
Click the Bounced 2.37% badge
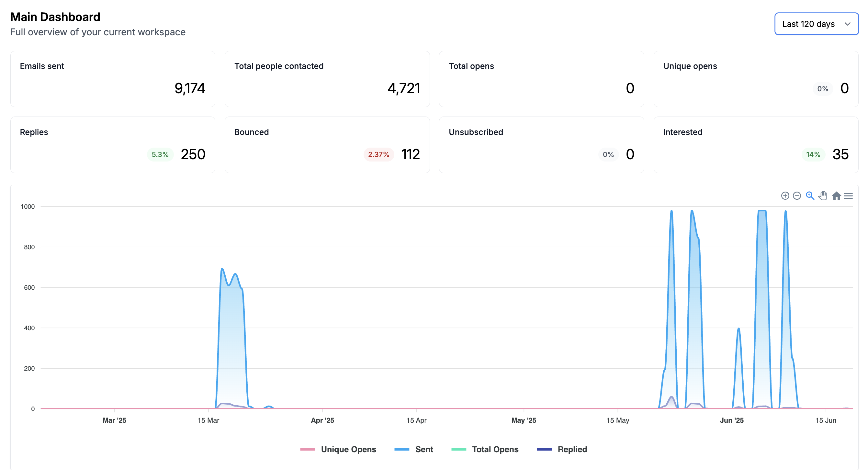click(378, 154)
